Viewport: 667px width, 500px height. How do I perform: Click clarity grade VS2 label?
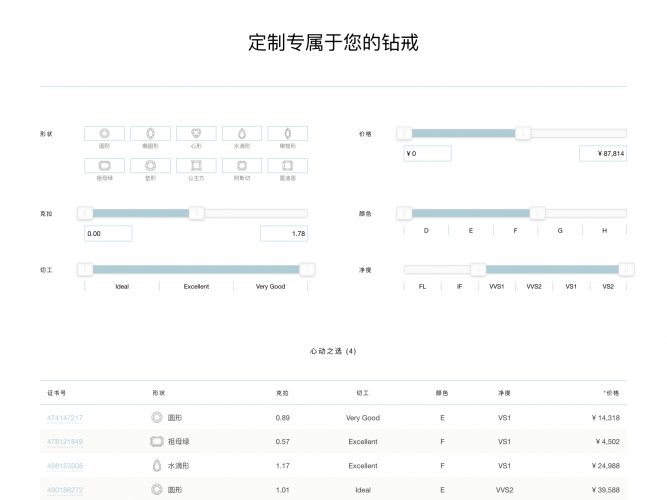608,286
